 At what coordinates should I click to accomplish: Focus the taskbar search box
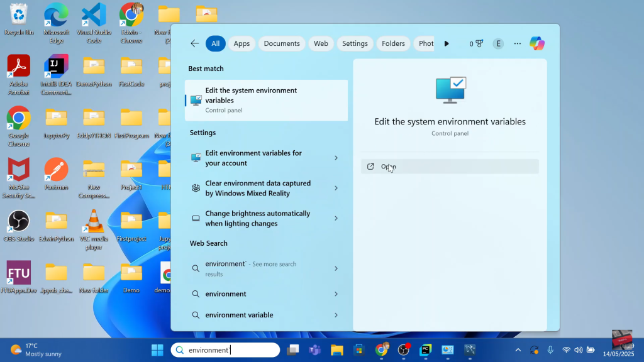click(225, 350)
